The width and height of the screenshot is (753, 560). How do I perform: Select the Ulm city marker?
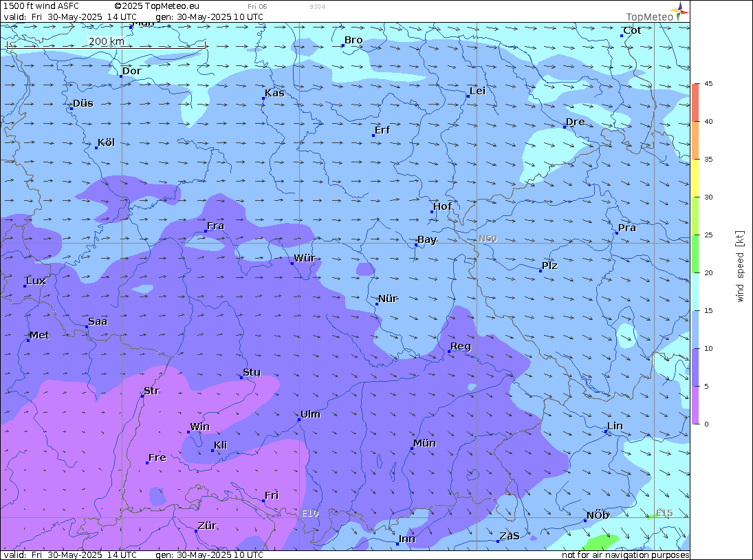(299, 420)
